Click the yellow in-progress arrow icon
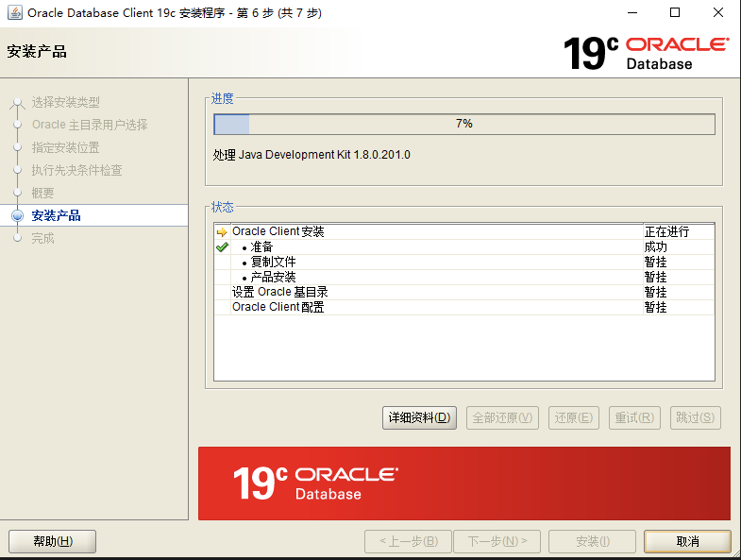 [222, 231]
